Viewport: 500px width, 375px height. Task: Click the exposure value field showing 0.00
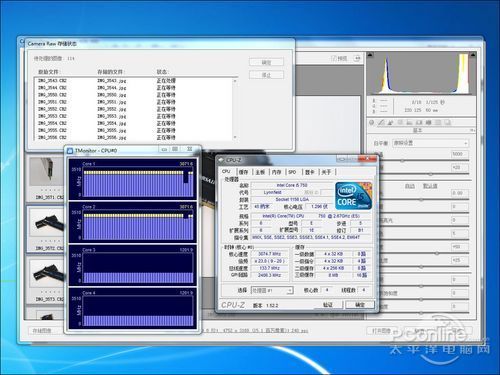coord(460,193)
